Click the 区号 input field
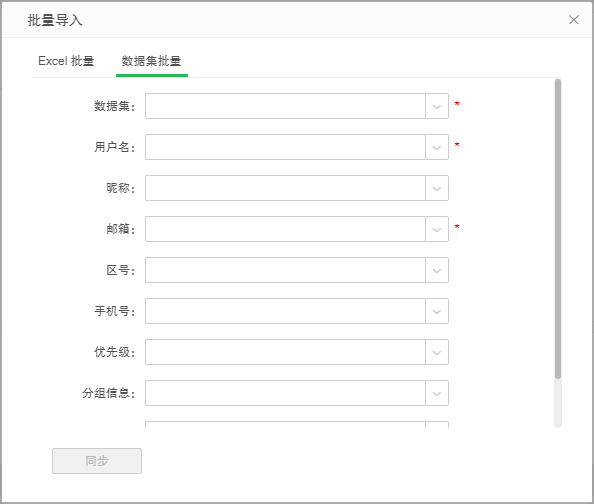The width and height of the screenshot is (594, 504). point(285,270)
